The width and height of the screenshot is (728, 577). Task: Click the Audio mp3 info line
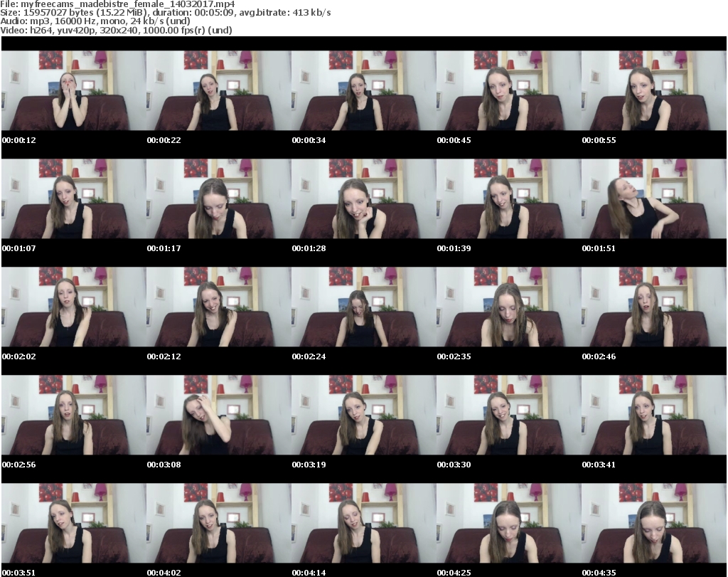tap(95, 21)
